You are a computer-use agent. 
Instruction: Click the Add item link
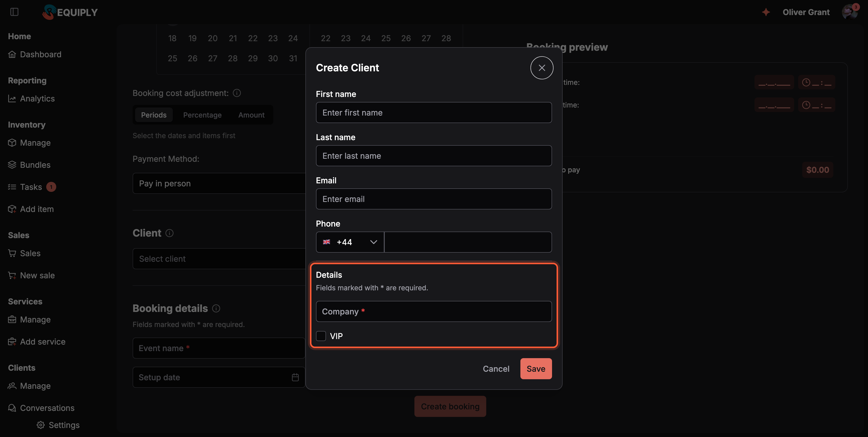pos(31,209)
